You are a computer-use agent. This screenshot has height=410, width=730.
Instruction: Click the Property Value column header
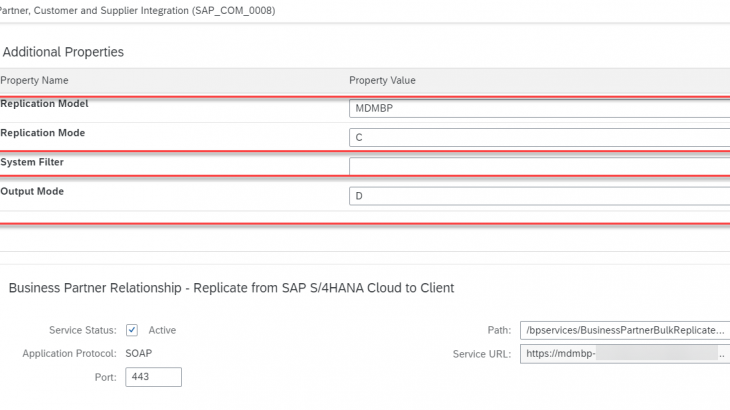(x=382, y=80)
